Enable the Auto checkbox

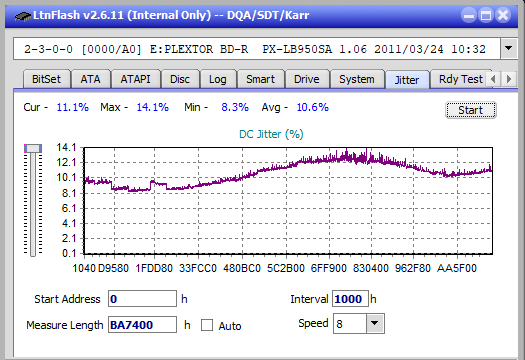207,325
